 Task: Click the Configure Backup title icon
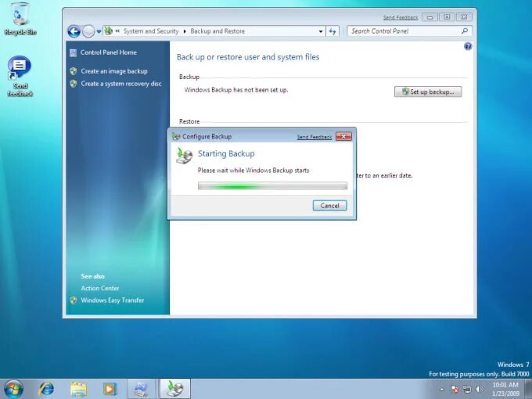176,136
